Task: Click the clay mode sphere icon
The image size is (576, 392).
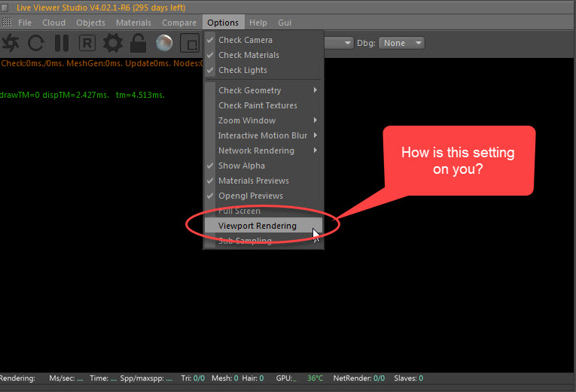Action: (x=164, y=43)
